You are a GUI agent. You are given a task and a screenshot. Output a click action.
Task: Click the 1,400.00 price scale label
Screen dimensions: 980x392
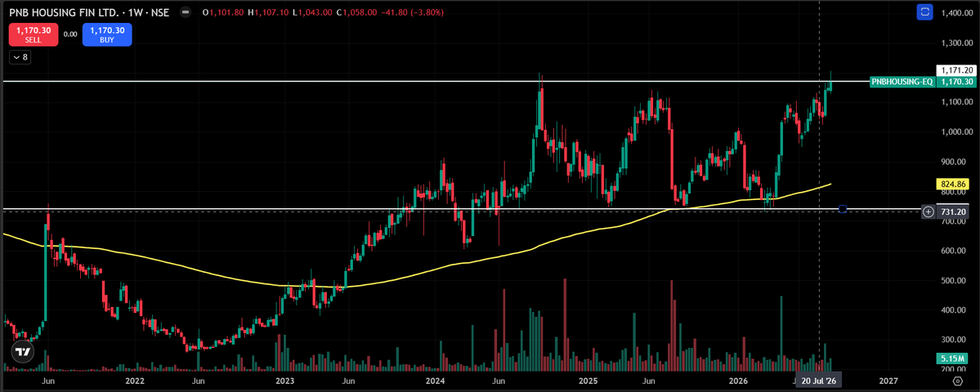coord(956,13)
